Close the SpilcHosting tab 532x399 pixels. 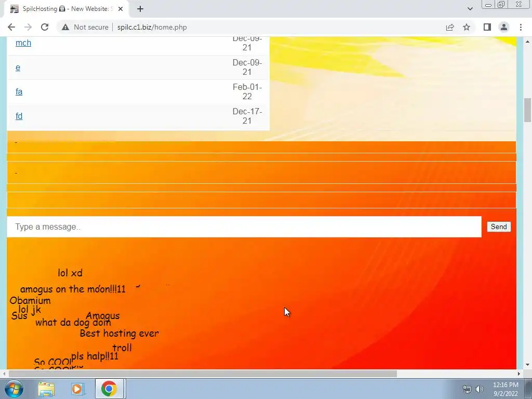(x=120, y=9)
